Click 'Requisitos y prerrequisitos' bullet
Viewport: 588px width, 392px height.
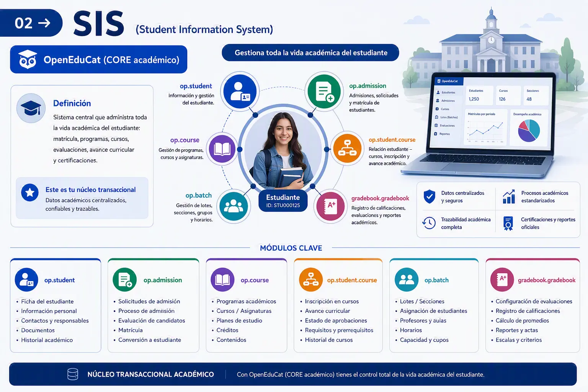(339, 330)
